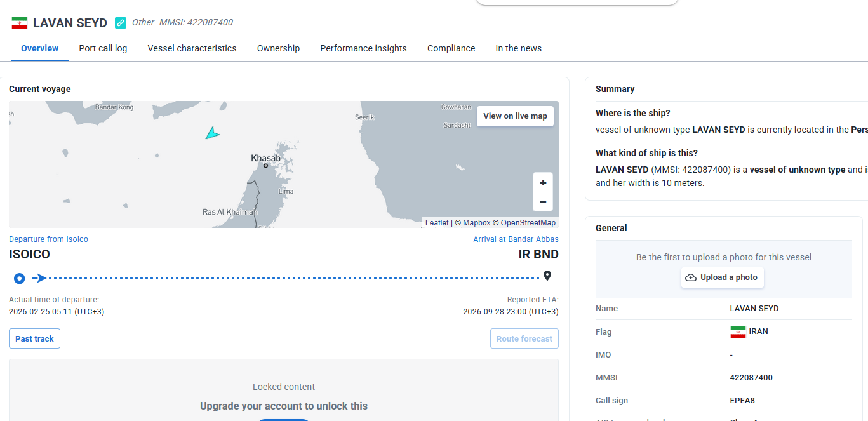Click the Past track button
The image size is (868, 421).
point(34,338)
